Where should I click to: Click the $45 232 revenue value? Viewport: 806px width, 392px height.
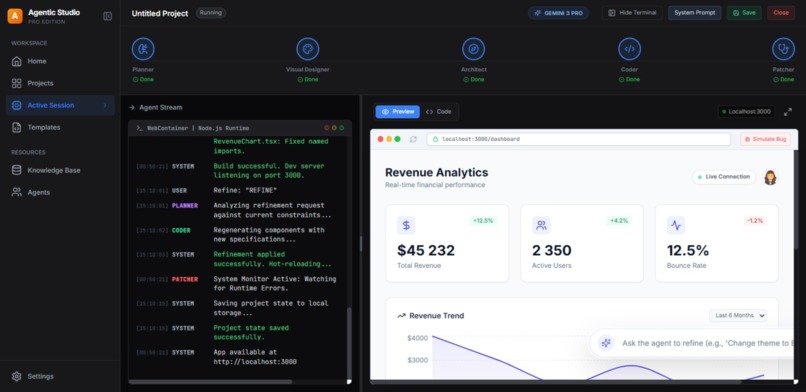pyautogui.click(x=426, y=251)
